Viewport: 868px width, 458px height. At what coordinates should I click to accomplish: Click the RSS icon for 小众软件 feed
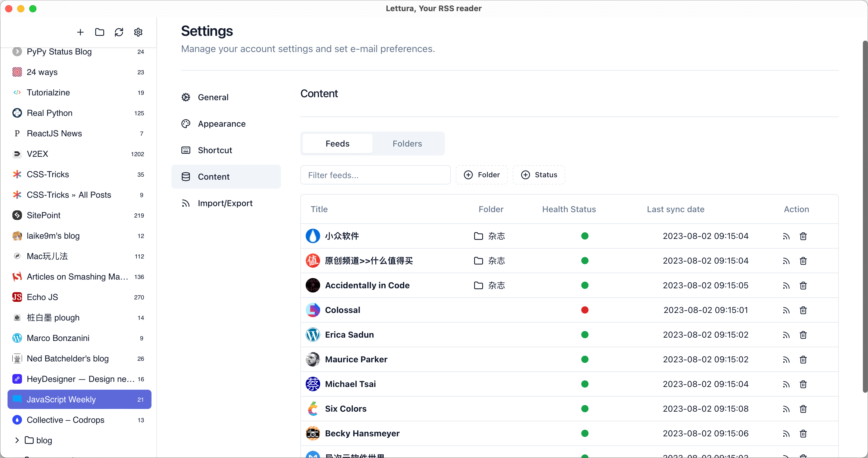786,236
